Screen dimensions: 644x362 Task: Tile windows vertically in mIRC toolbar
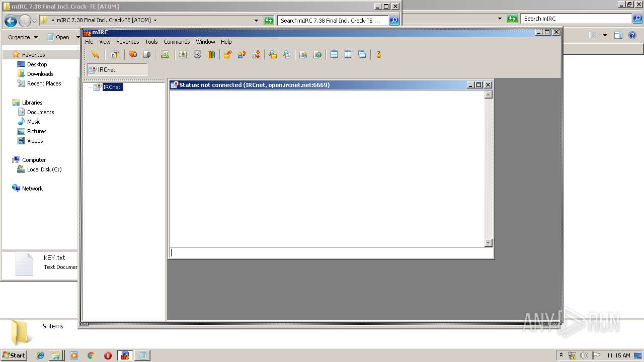[348, 54]
